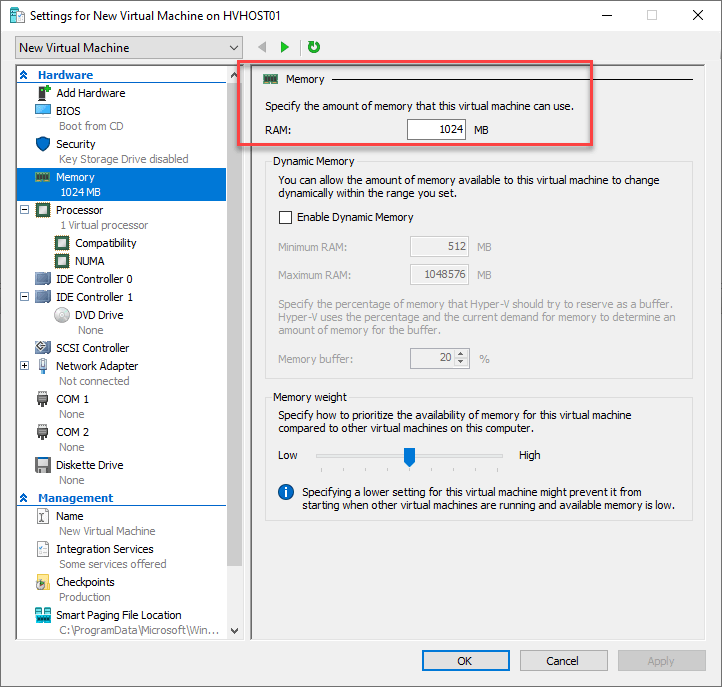Image resolution: width=722 pixels, height=687 pixels.
Task: Click the Compatibility icon under Processor
Action: tap(62, 243)
